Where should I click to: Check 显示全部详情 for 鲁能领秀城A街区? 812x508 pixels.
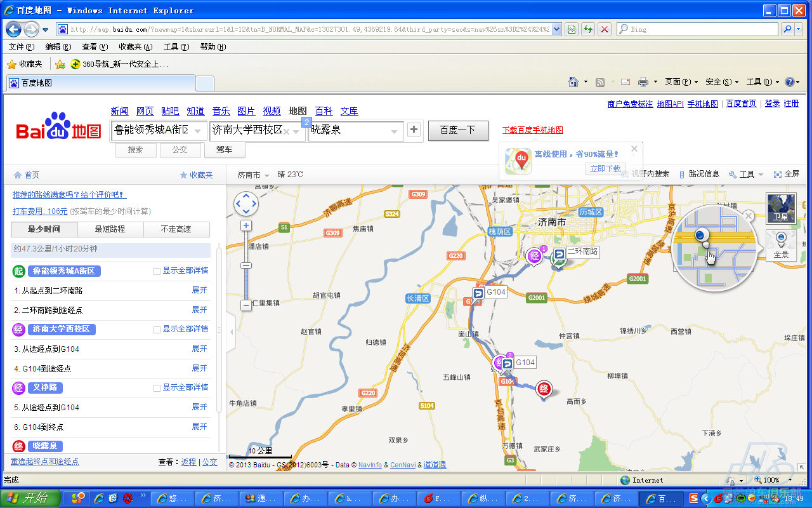[157, 271]
